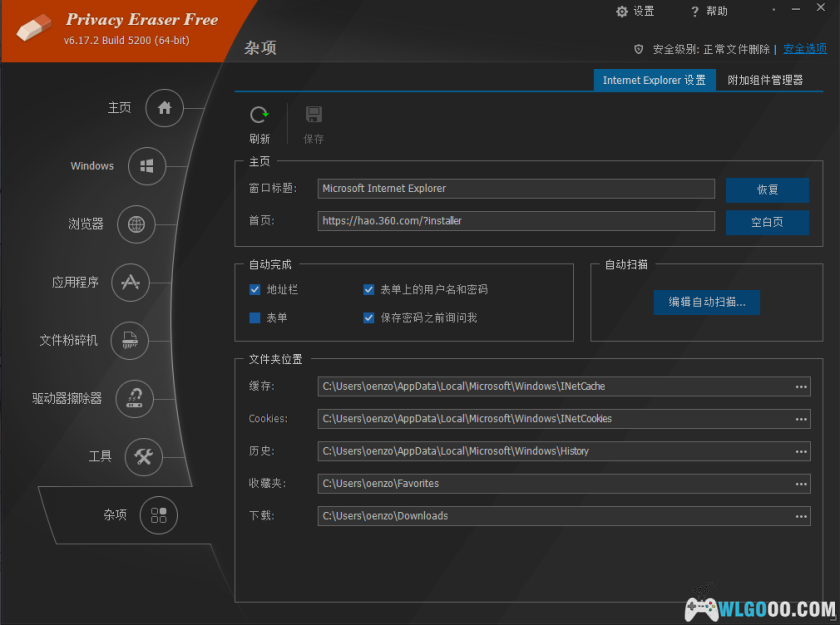
Task: Click the browse button next to Cookies path
Action: (800, 418)
